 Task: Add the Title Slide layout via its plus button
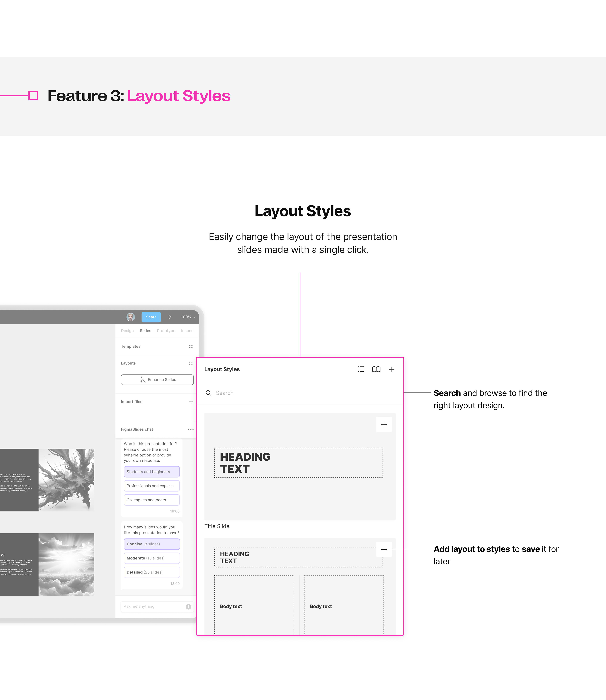(384, 424)
